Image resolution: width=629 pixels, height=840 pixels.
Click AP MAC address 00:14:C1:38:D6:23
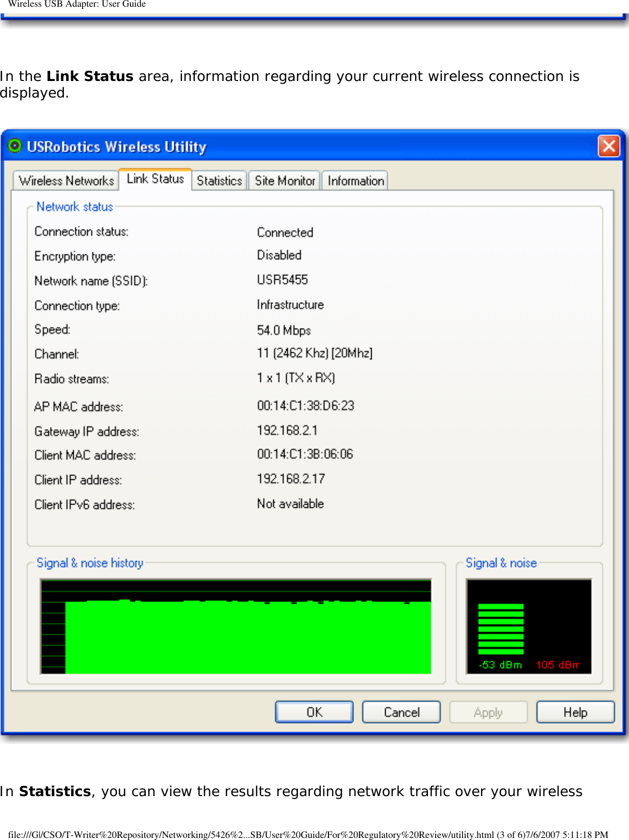click(x=306, y=406)
